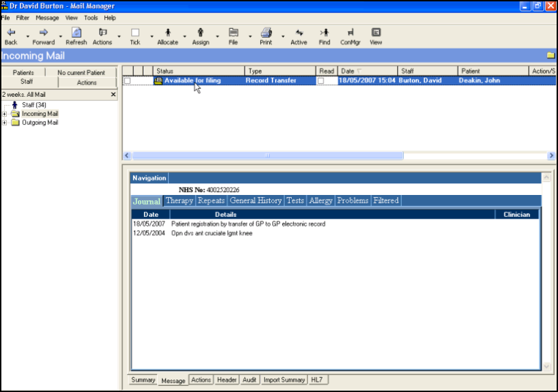This screenshot has height=392, width=558.
Task: Click the Patients button in left panel
Action: (x=23, y=73)
